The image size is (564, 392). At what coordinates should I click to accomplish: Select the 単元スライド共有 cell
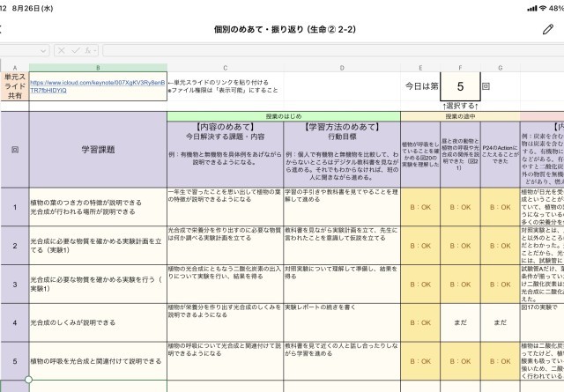[15, 86]
